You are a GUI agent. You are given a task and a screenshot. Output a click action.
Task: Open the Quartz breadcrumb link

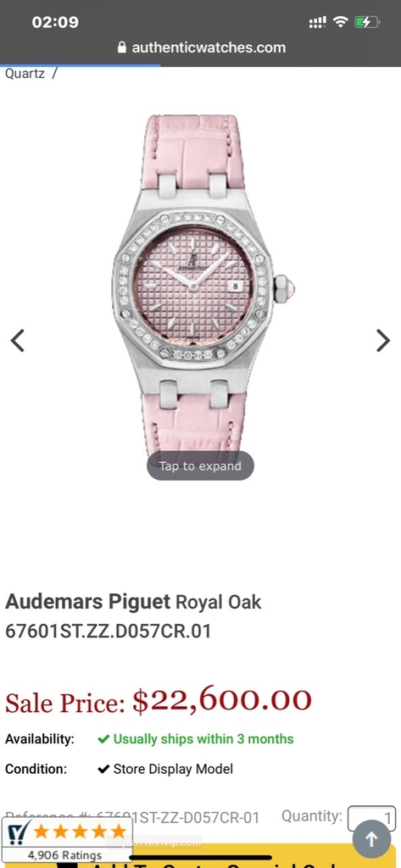click(25, 73)
